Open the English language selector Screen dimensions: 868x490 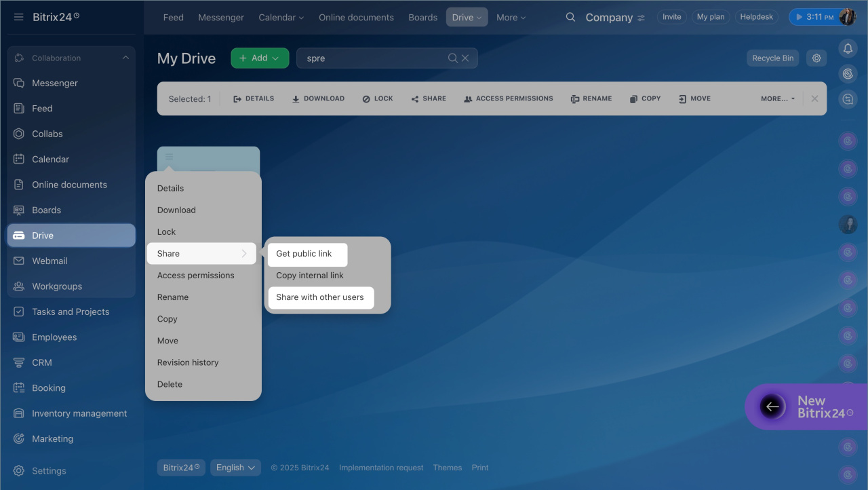(x=235, y=468)
